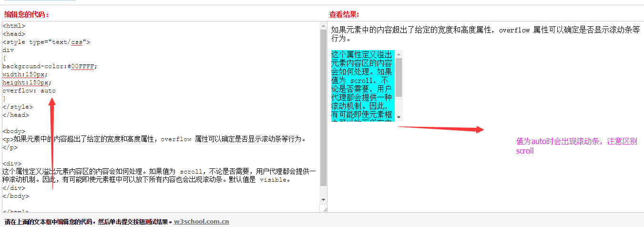Click the '查看结果' heading

tap(344, 15)
